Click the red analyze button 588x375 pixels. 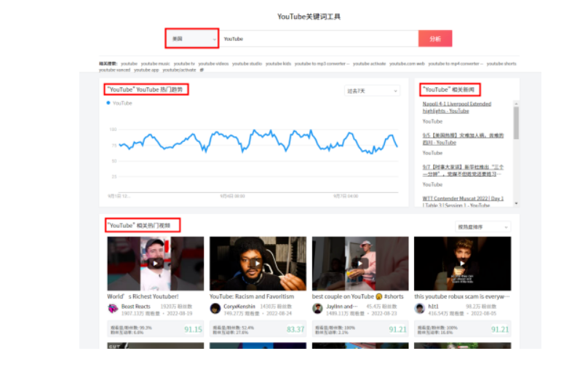tap(435, 39)
